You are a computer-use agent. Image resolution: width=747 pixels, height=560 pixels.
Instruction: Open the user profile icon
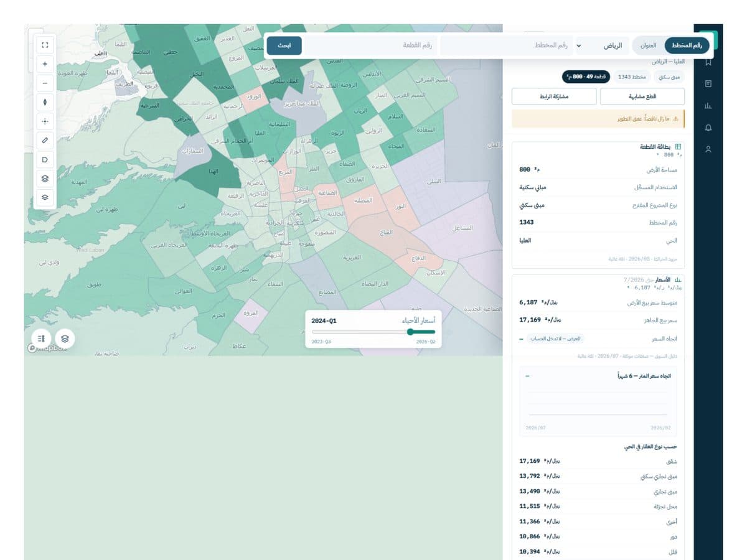point(708,149)
